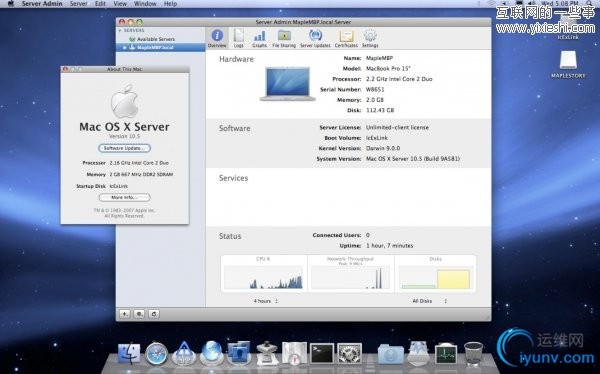Open the Server Admin application menu

click(x=42, y=4)
